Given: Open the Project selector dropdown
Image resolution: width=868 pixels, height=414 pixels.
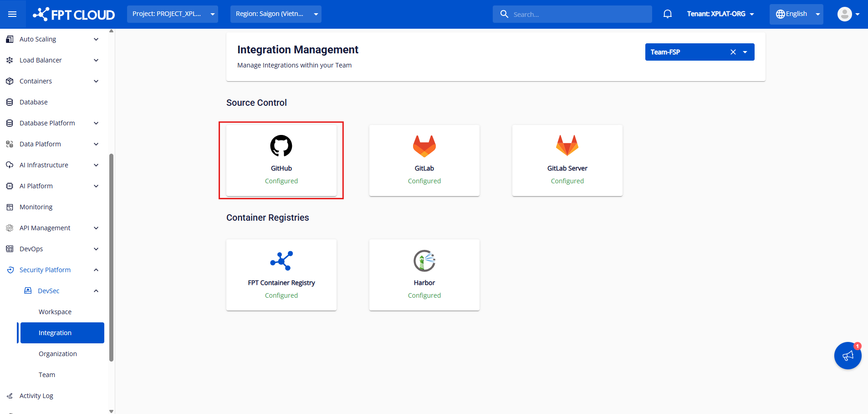Looking at the screenshot, I should click(x=172, y=14).
